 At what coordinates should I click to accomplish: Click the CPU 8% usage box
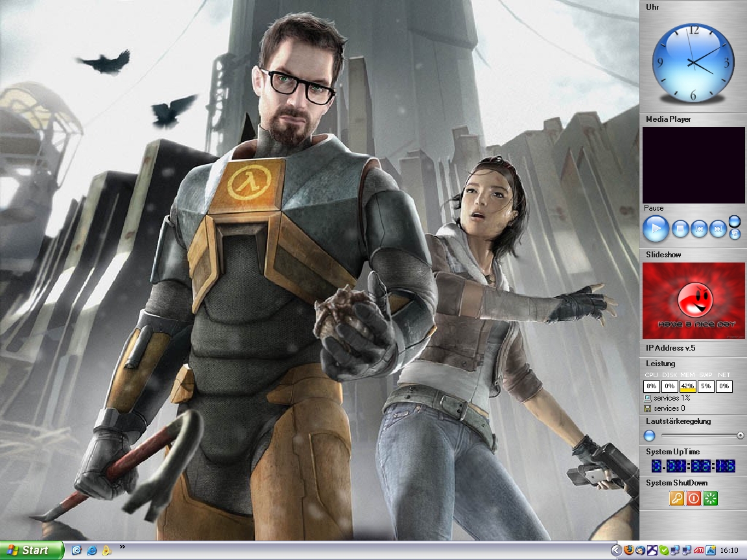[651, 386]
